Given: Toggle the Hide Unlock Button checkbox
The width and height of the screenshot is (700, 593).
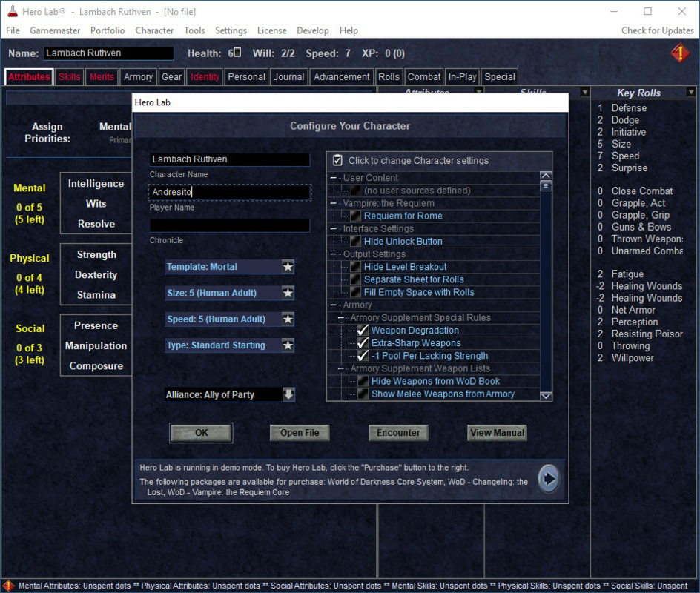Looking at the screenshot, I should [355, 242].
